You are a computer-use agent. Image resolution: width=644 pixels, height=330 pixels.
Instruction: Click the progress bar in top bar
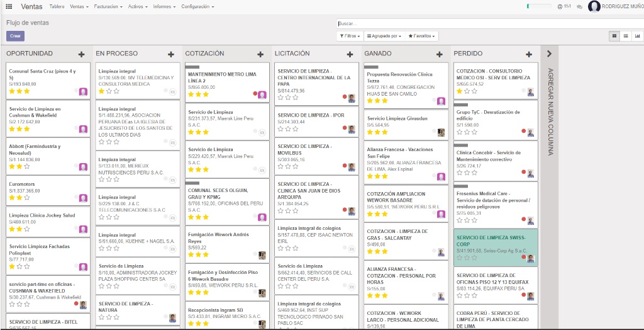pos(539,6)
